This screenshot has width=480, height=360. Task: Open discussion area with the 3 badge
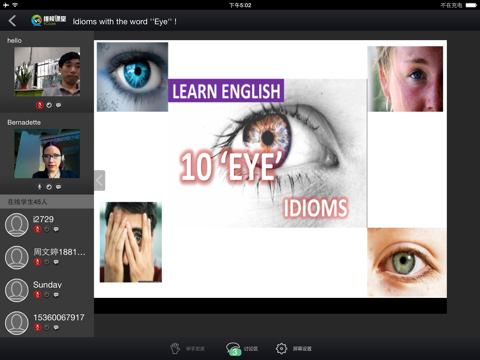tap(233, 349)
